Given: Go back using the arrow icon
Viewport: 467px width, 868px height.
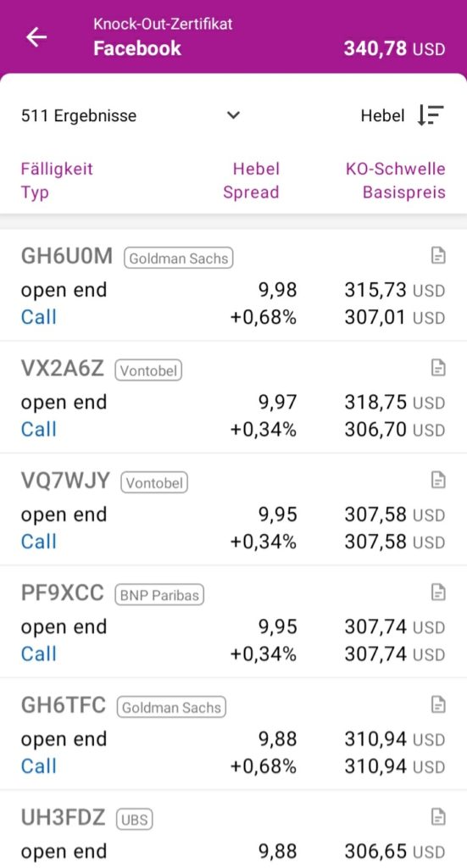Looking at the screenshot, I should coord(36,37).
